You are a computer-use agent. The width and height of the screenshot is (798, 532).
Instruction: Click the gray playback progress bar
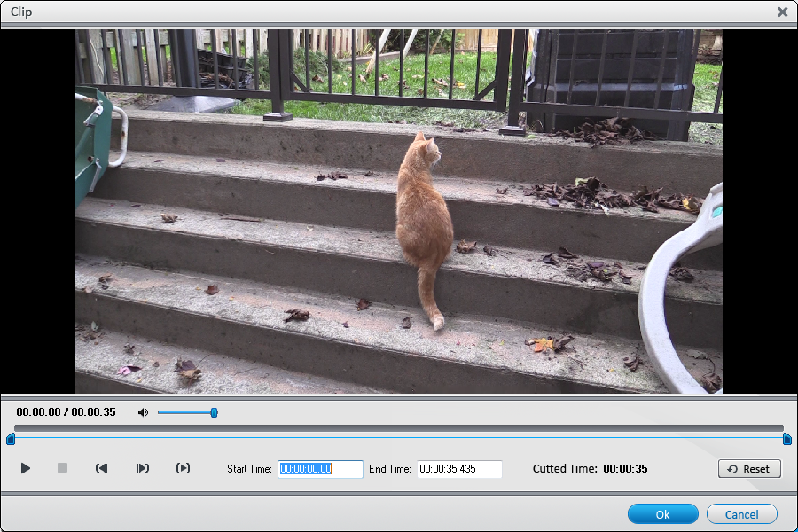coord(398,428)
